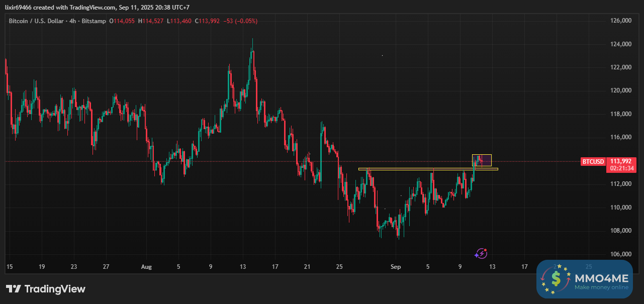This screenshot has height=304, width=644.
Task: Click the open value O114,055
Action: point(121,21)
